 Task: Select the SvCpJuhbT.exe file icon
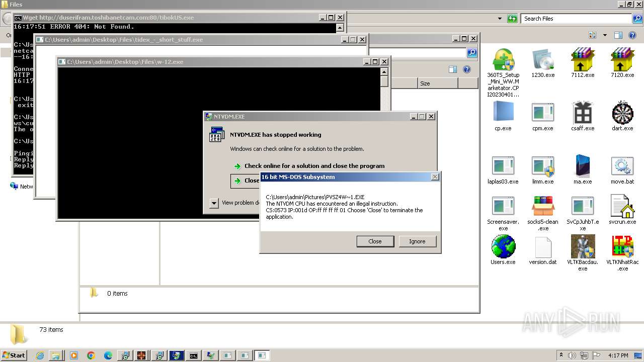pyautogui.click(x=583, y=206)
